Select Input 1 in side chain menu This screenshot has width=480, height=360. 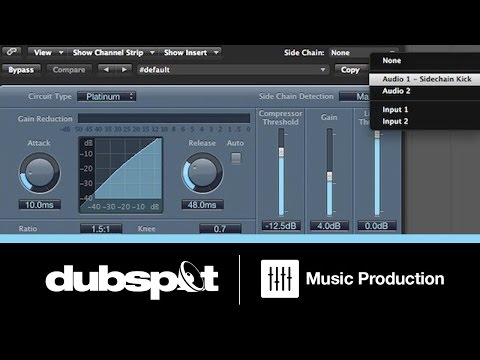click(x=424, y=110)
